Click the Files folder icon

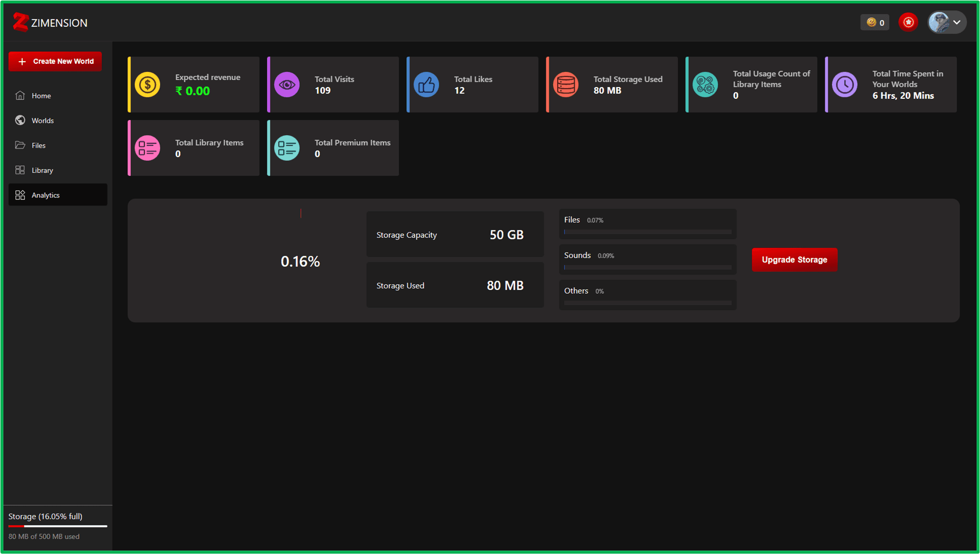point(20,145)
